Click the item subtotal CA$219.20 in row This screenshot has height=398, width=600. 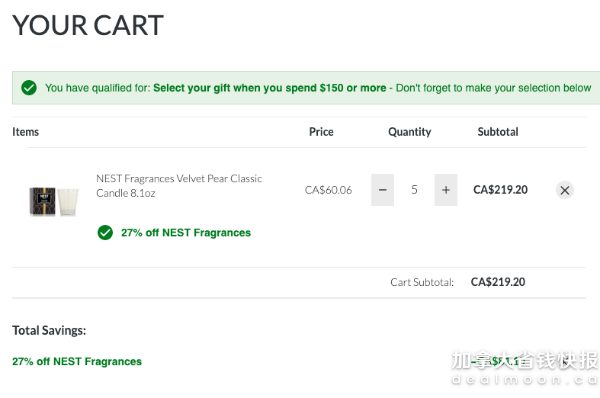(501, 190)
